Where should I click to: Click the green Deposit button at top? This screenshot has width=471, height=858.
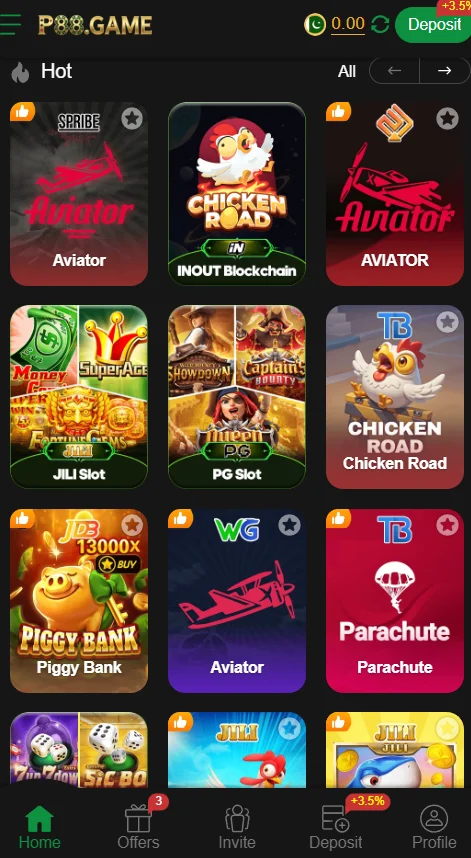[x=433, y=25]
